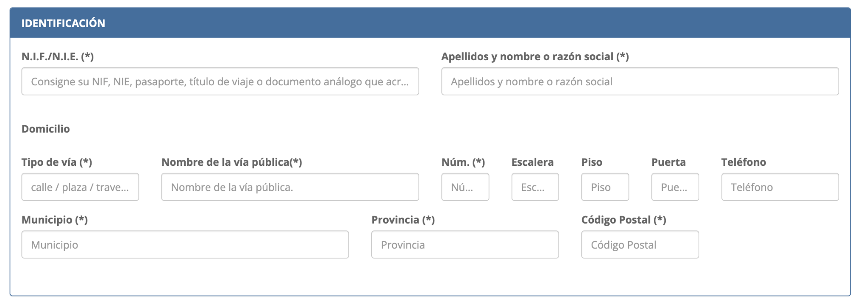Click the Código Postal input field
This screenshot has height=305, width=868.
pos(640,245)
